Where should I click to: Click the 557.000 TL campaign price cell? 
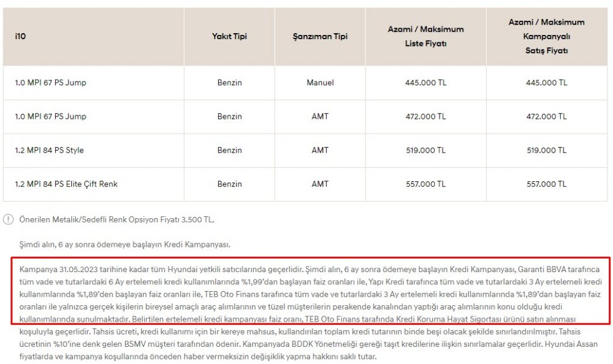547,184
